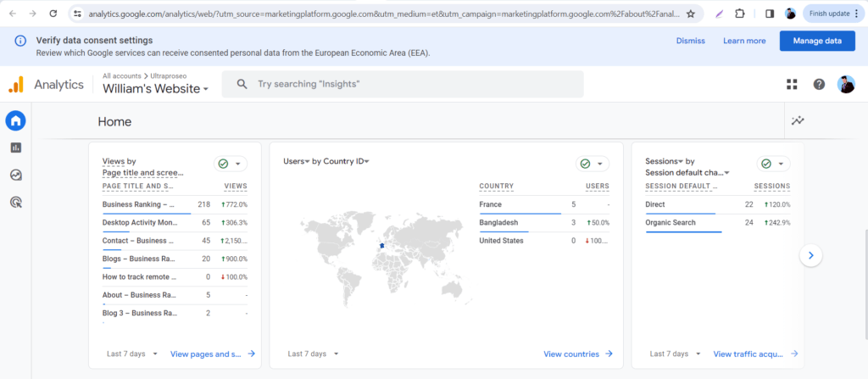Select the How to track remote row
868x379 pixels.
(x=175, y=277)
